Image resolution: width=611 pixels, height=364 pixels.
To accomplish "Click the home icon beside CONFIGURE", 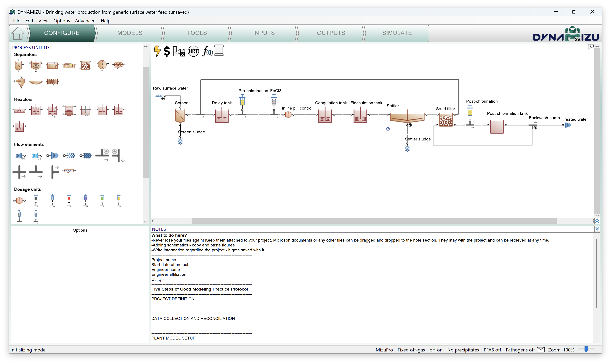I will [x=18, y=33].
